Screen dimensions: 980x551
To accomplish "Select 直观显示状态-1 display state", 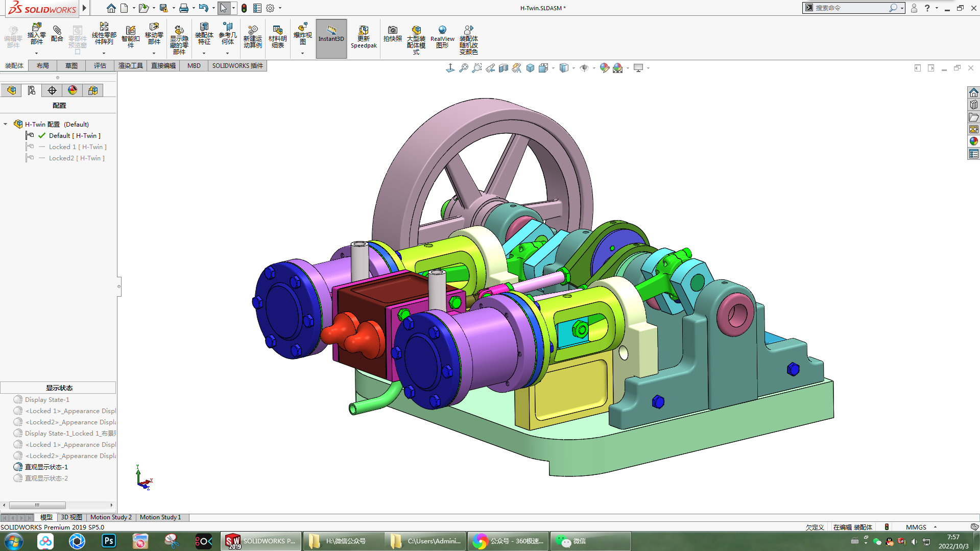I will point(46,467).
